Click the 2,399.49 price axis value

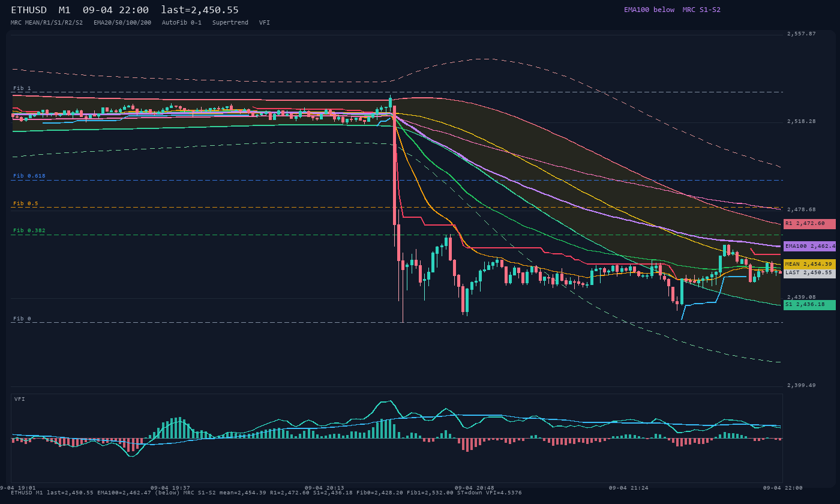pos(802,386)
